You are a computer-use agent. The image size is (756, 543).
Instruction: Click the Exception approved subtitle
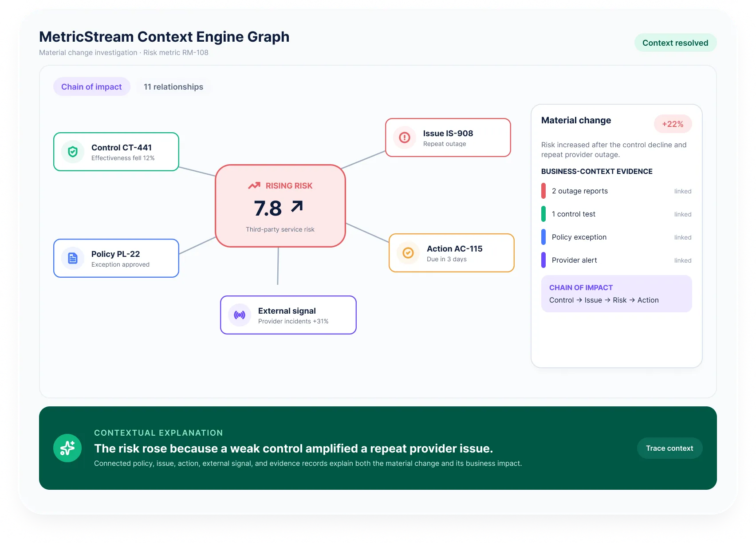coord(120,264)
